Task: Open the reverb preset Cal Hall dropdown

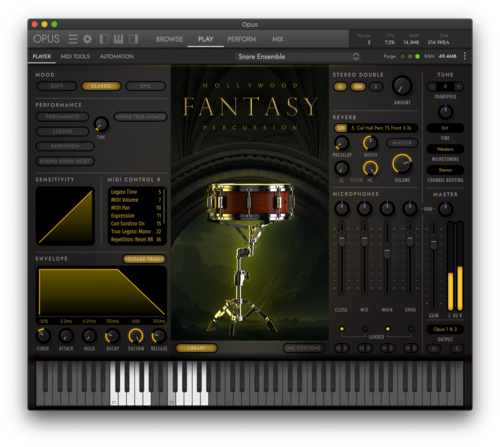Action: coord(382,128)
